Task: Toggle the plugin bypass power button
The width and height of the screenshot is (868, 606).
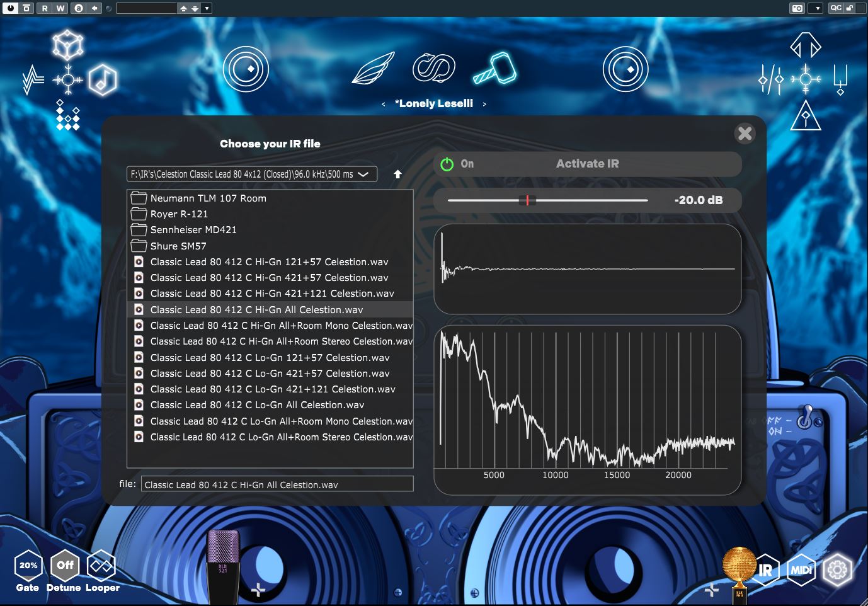Action: 11,8
